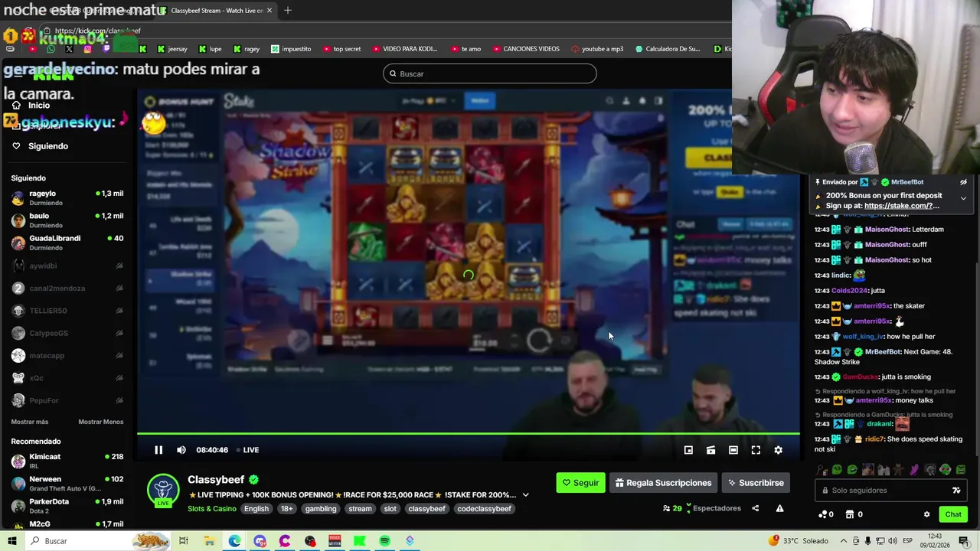980x551 pixels.
Task: Open offline channel canal2mendoza
Action: tap(67, 289)
